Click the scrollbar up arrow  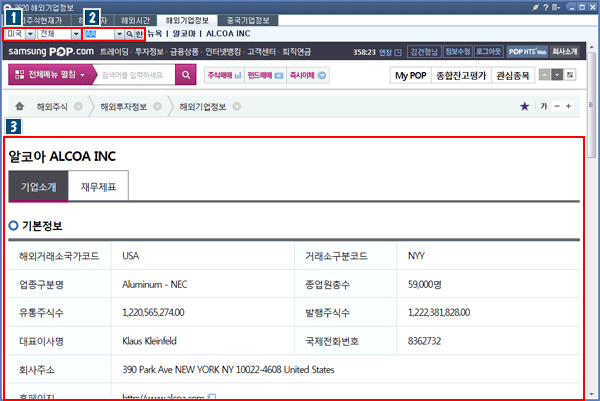(592, 47)
